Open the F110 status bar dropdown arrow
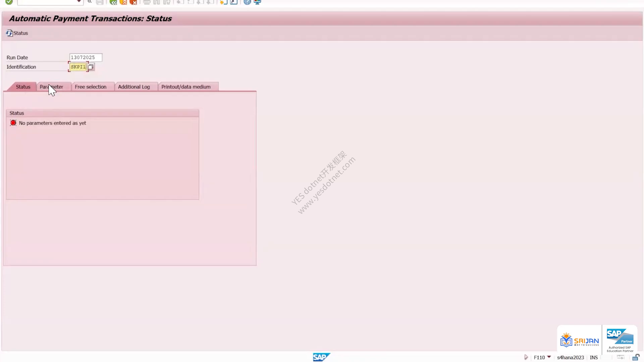The image size is (644, 362). [x=549, y=357]
